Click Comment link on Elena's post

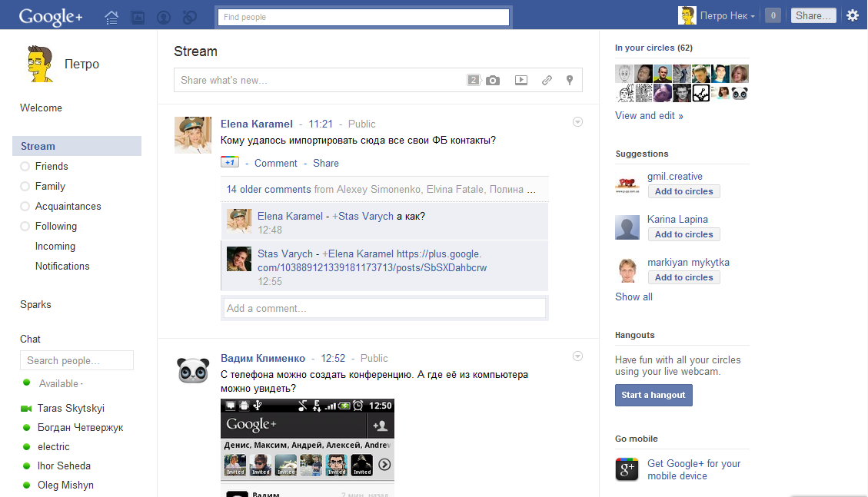click(276, 163)
